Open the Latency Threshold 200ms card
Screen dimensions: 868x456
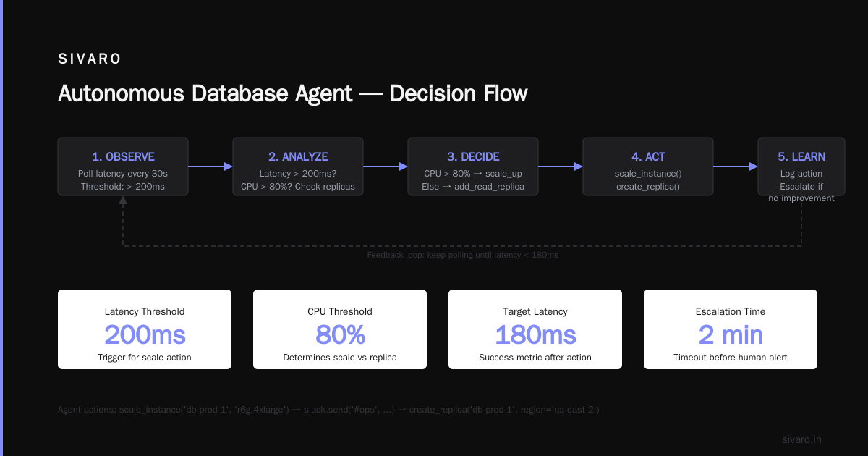[145, 329]
